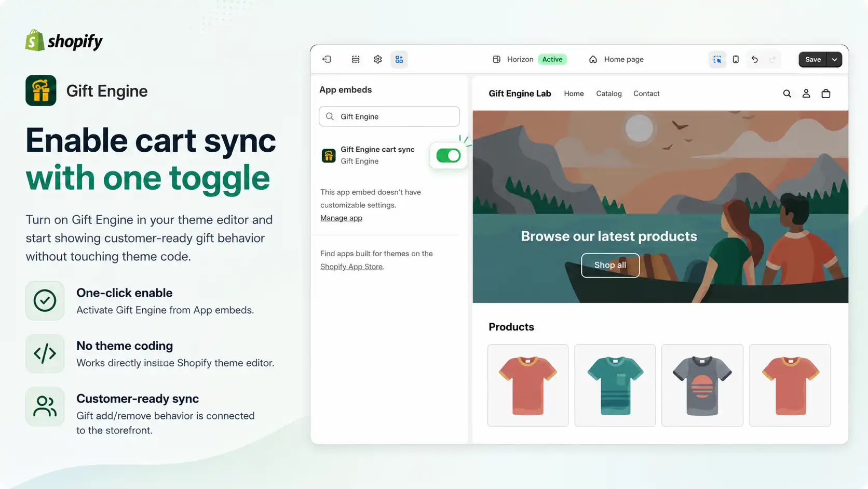Click the 'Browse our latest products' heading
The image size is (868, 489).
[x=609, y=236]
